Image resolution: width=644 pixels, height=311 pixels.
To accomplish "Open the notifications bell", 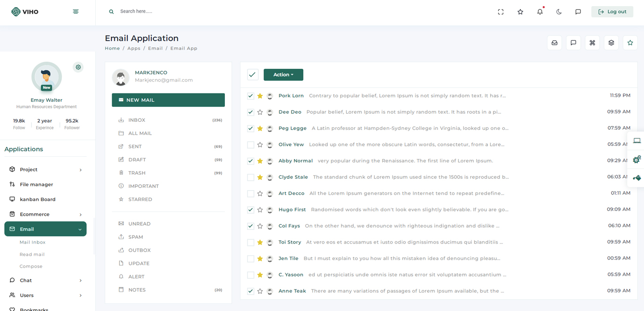I will (x=540, y=12).
